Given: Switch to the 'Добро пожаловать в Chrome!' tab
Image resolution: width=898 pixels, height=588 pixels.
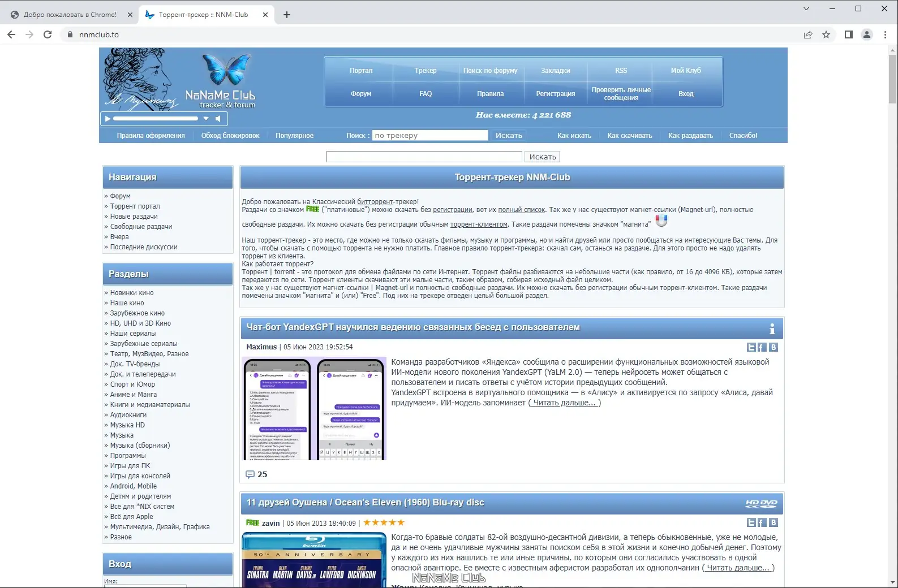Looking at the screenshot, I should click(70, 15).
